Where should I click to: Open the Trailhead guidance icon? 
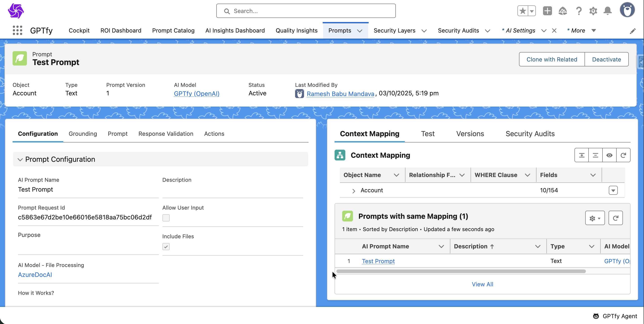tap(563, 11)
